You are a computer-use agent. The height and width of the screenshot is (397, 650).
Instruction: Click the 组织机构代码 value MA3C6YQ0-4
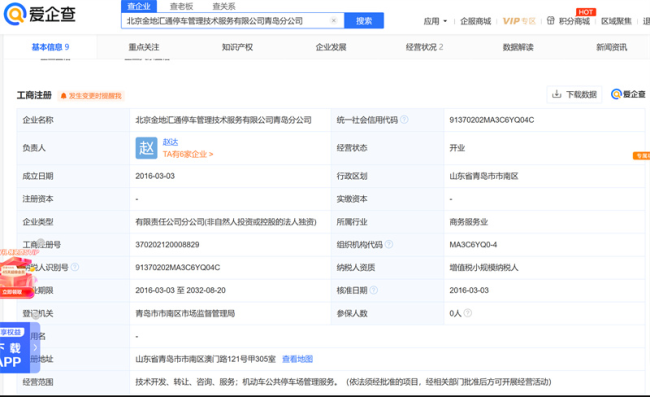click(x=473, y=244)
